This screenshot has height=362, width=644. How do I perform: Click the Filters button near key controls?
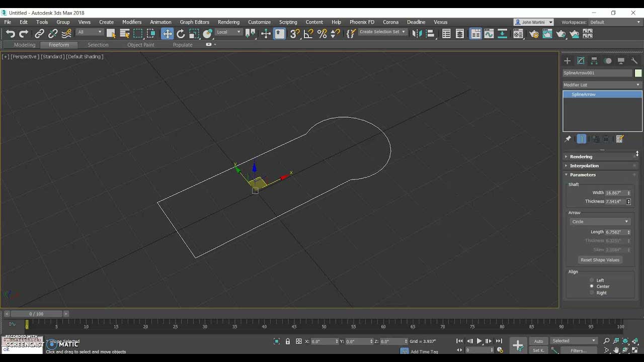[x=578, y=350]
